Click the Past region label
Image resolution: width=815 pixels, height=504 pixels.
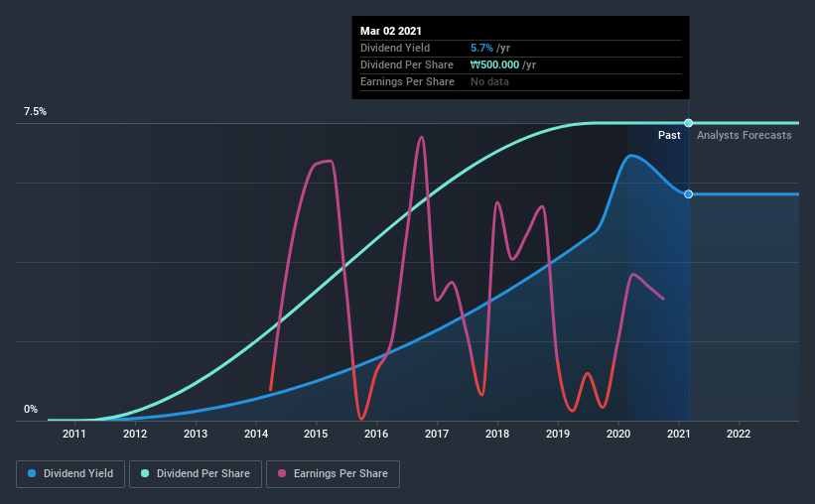point(669,135)
